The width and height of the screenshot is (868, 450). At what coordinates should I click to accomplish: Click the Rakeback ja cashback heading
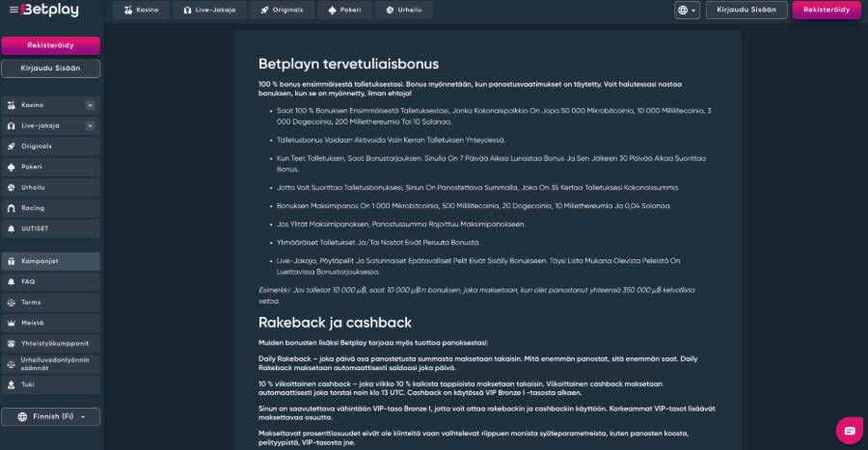pos(335,323)
